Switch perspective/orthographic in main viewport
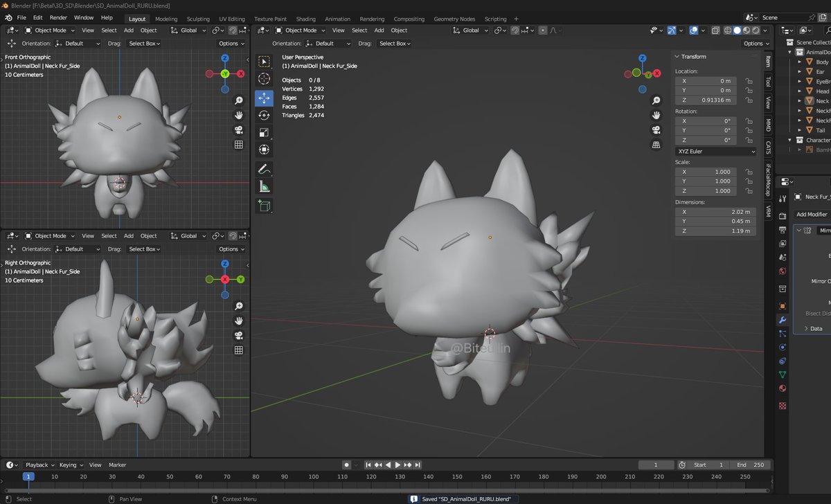Viewport: 831px width, 504px height. 656,145
